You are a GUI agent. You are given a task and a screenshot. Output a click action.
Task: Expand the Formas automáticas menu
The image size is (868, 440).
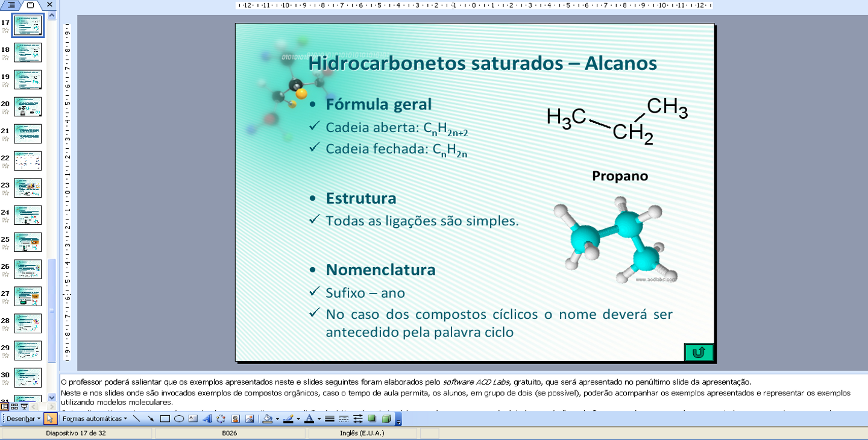point(94,418)
